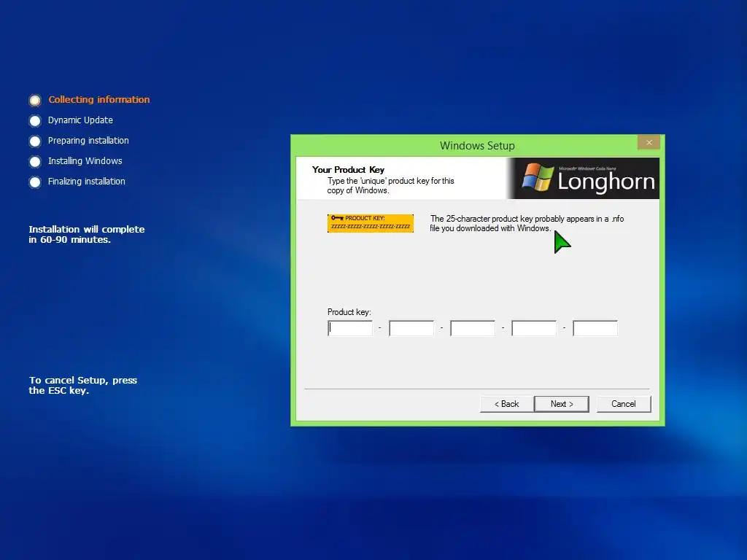747x560 pixels.
Task: Click the Installing Windows step bullet
Action: tap(35, 162)
